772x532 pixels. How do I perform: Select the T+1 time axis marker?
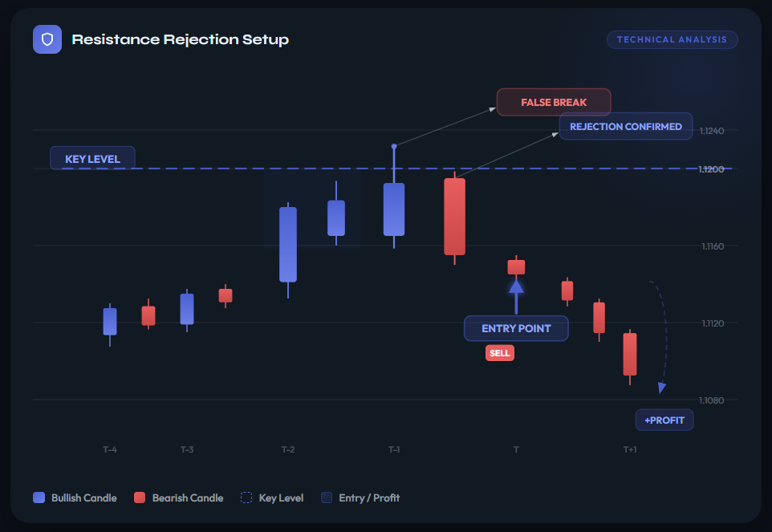(630, 449)
